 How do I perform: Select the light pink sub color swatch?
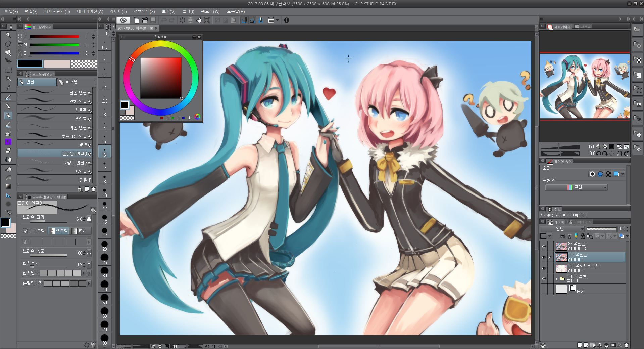pyautogui.click(x=57, y=63)
